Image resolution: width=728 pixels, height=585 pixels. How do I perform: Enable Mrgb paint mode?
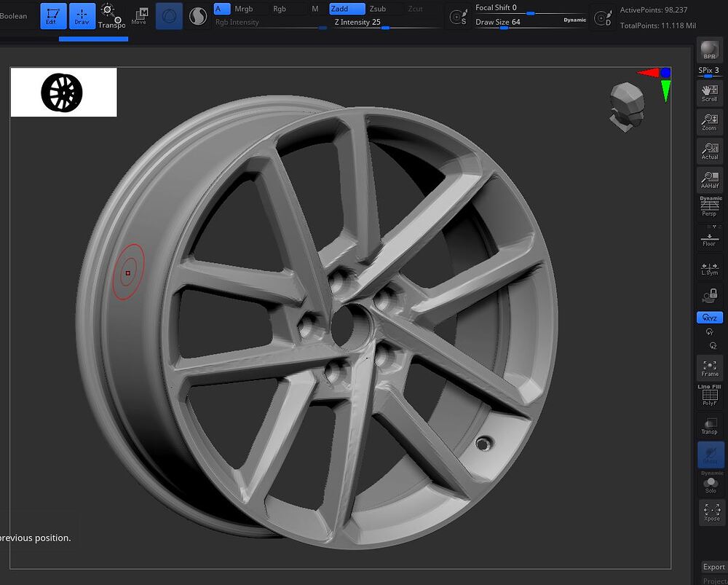[243, 9]
